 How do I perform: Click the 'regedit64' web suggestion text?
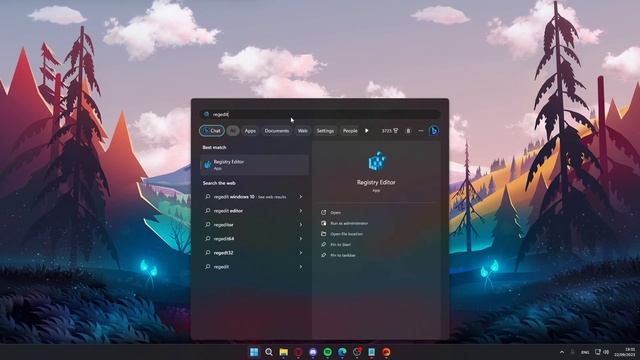(224, 239)
